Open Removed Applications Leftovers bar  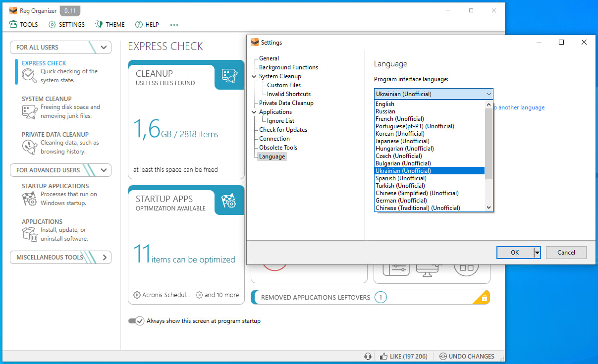pos(371,297)
